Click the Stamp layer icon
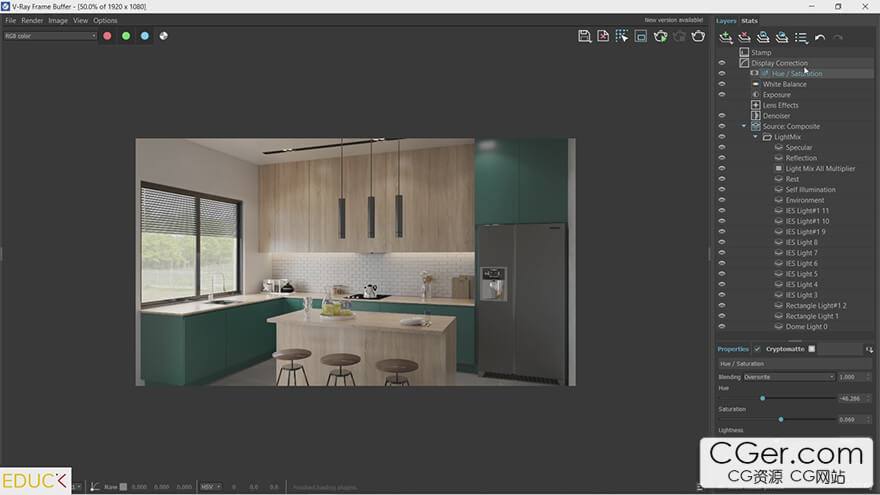This screenshot has width=880, height=495. pyautogui.click(x=744, y=52)
